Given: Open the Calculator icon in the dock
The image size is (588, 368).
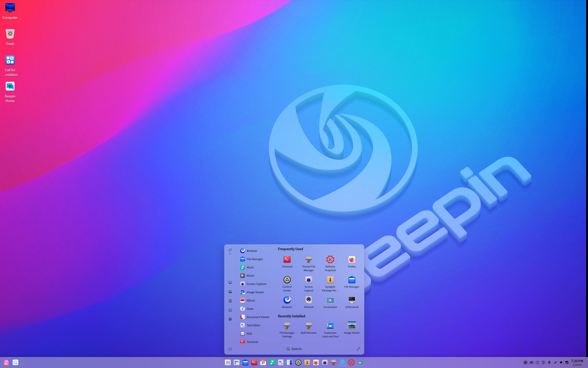Looking at the screenshot, I should [289, 362].
